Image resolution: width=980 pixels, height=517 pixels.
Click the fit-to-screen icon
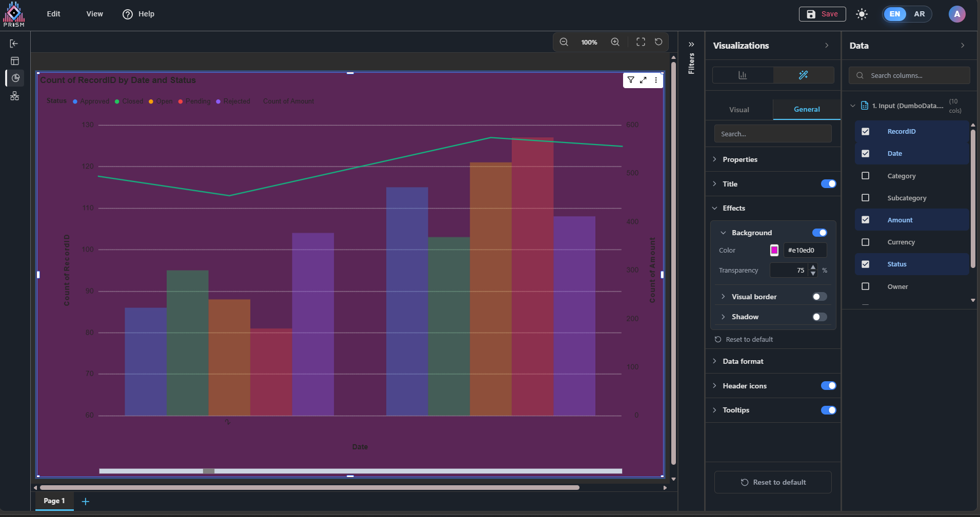click(641, 42)
